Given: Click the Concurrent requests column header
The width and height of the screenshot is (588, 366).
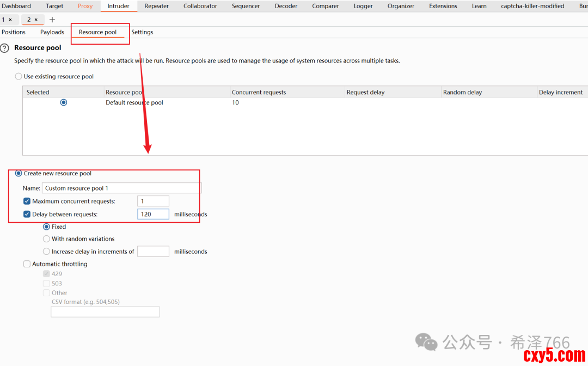Looking at the screenshot, I should tap(259, 93).
